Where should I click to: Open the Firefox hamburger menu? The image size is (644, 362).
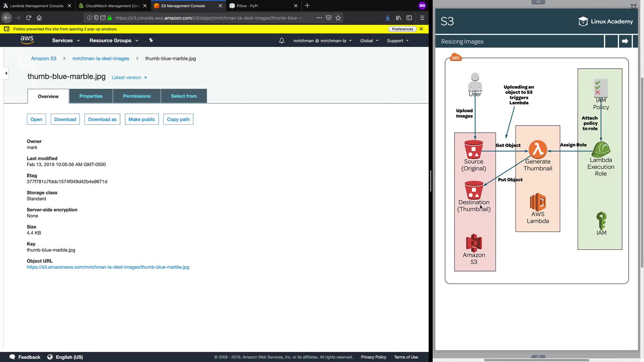422,18
